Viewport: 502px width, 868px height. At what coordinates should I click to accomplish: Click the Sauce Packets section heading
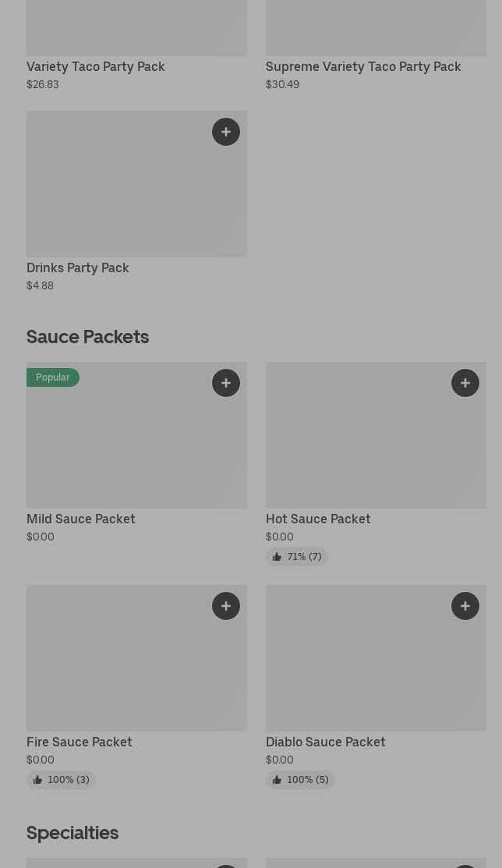(x=88, y=337)
